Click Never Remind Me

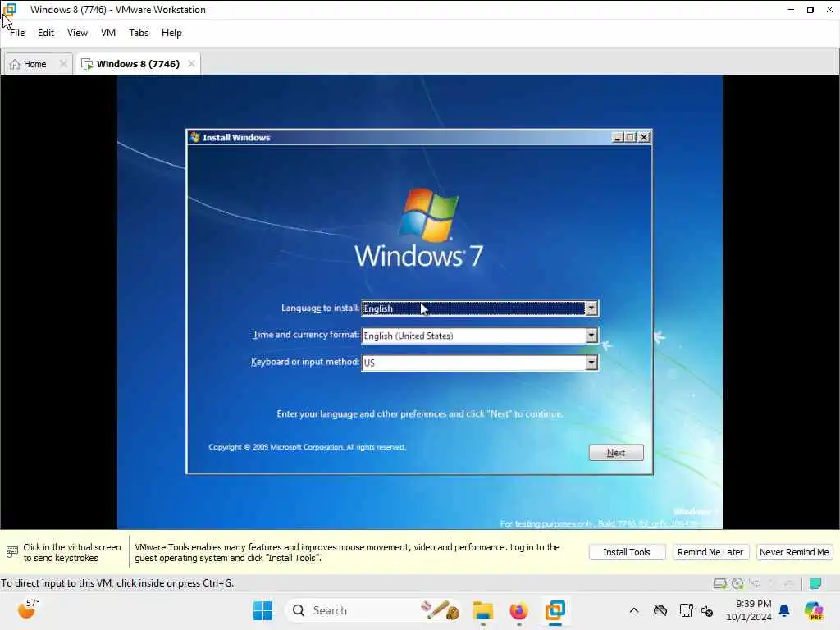pos(794,552)
